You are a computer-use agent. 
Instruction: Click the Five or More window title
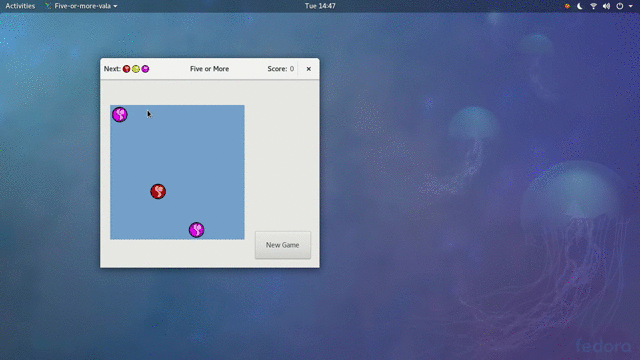209,69
